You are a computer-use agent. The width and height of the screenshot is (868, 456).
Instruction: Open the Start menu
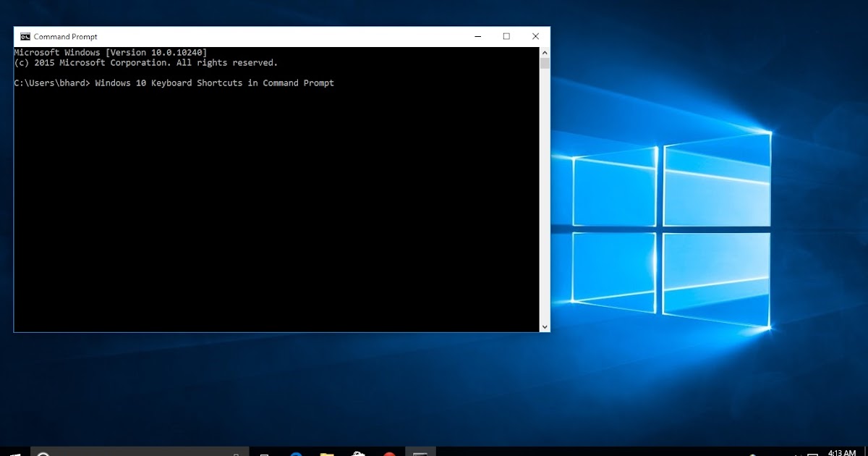(14, 452)
